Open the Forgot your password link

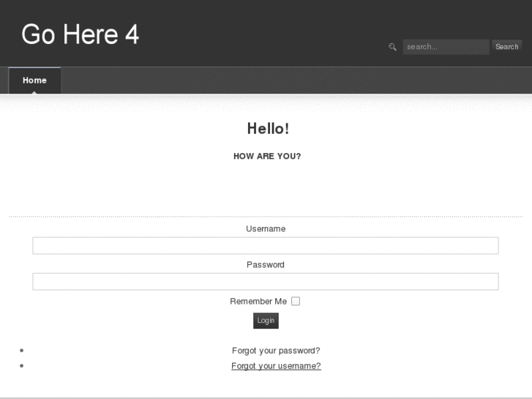[276, 351]
